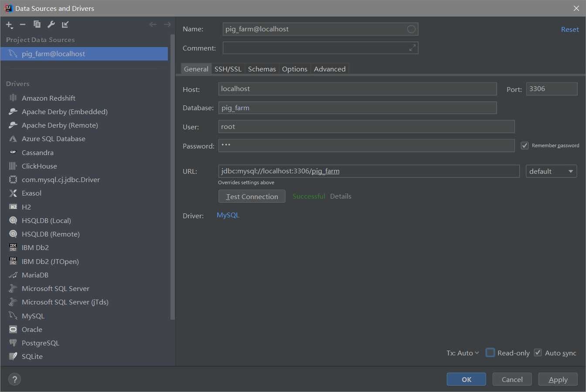Toggle Auto sync checkbox
The width and height of the screenshot is (586, 392).
[538, 352]
